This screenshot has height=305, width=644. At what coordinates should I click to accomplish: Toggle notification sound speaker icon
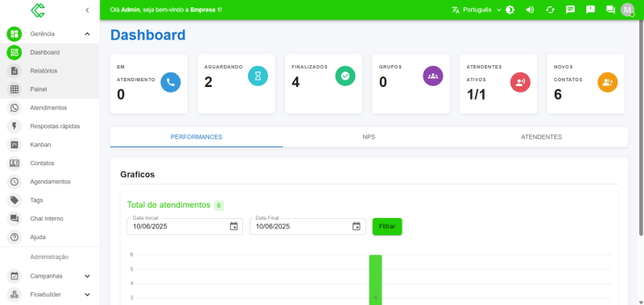click(530, 10)
